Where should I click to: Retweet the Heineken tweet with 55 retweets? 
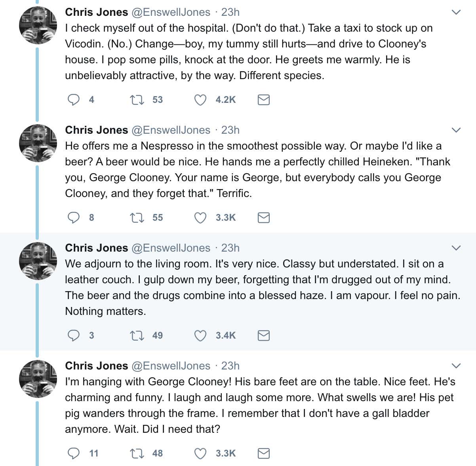click(x=137, y=218)
